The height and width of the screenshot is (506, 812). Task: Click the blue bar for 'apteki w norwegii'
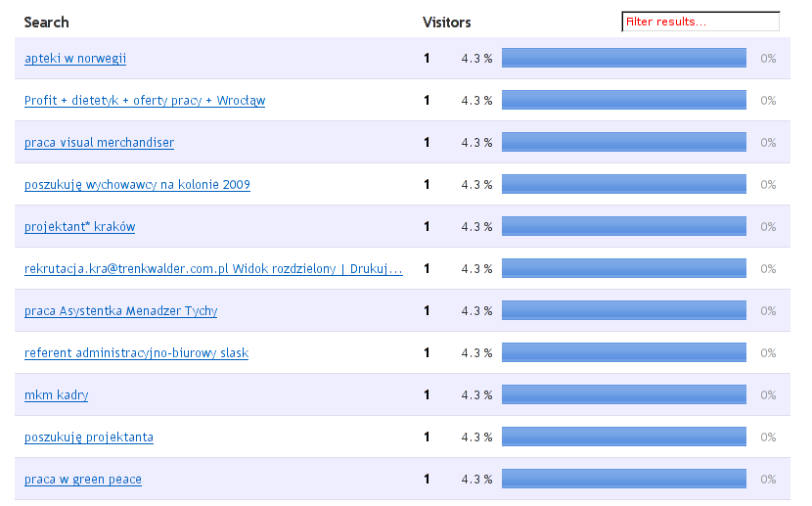[623, 59]
